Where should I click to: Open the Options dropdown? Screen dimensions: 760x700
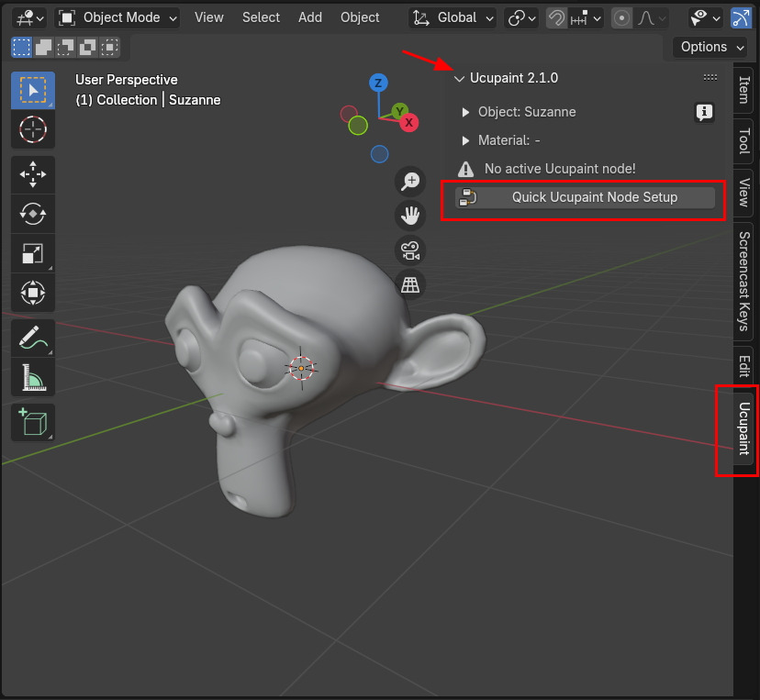pos(712,47)
